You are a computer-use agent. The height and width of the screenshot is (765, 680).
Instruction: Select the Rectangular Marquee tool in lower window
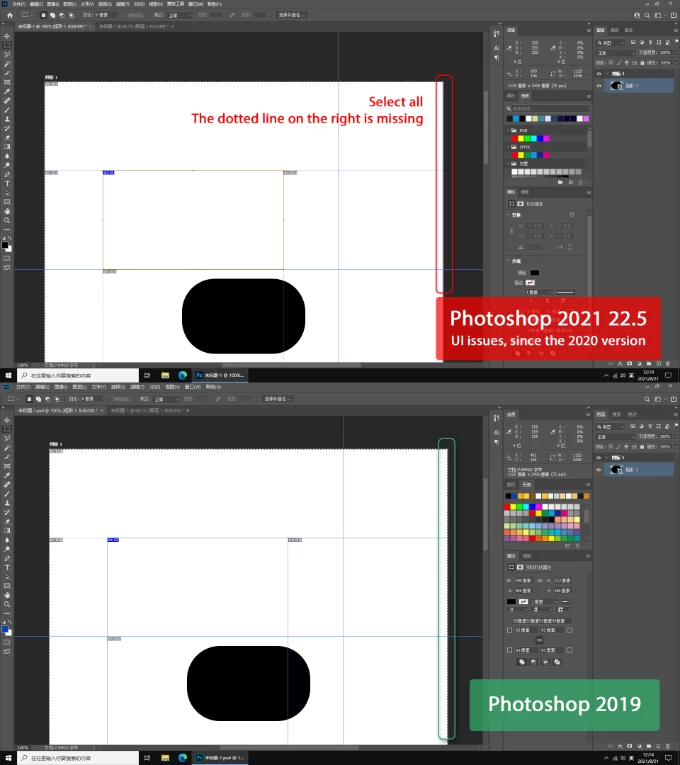[7, 429]
